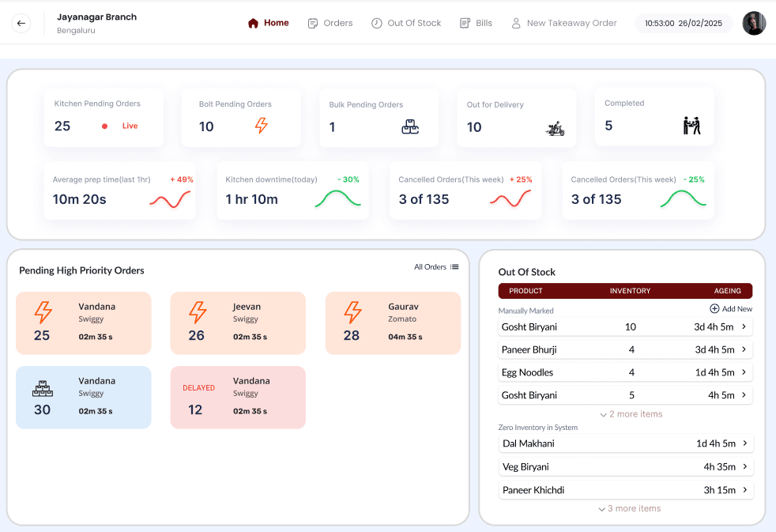Expand 3 more items in Zero Inventory section
776x532 pixels.
point(629,508)
